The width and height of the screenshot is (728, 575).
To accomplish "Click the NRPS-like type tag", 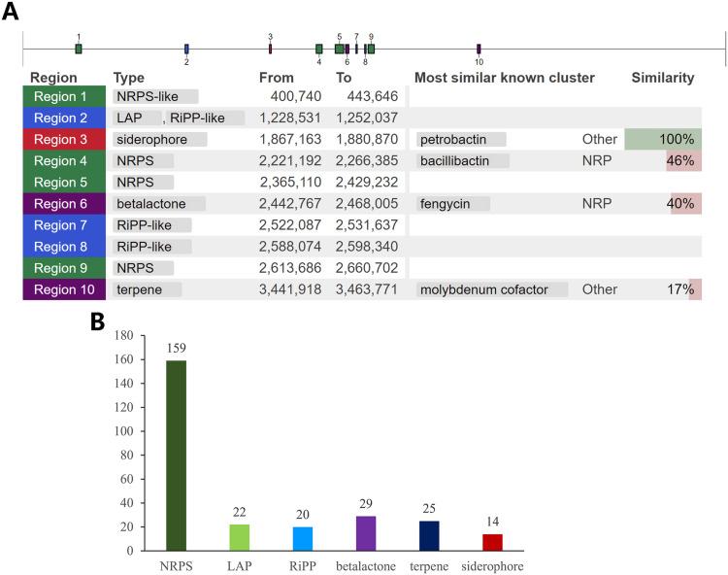I will click(155, 96).
